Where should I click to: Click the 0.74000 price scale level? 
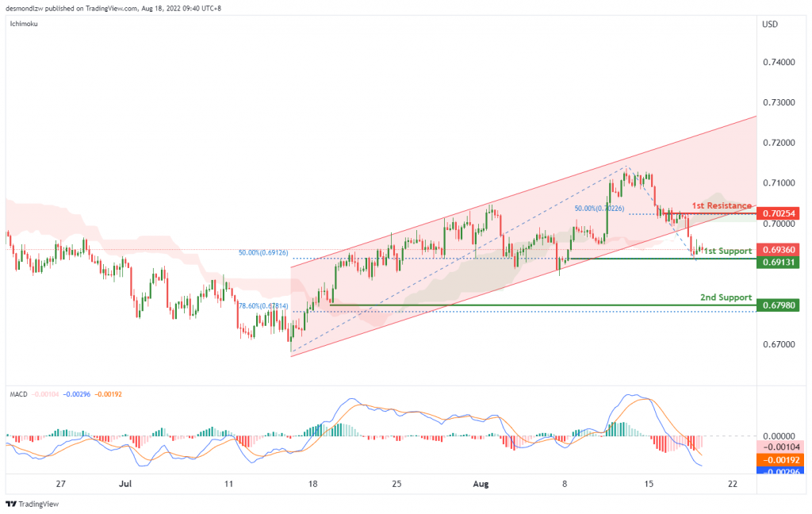[x=779, y=62]
